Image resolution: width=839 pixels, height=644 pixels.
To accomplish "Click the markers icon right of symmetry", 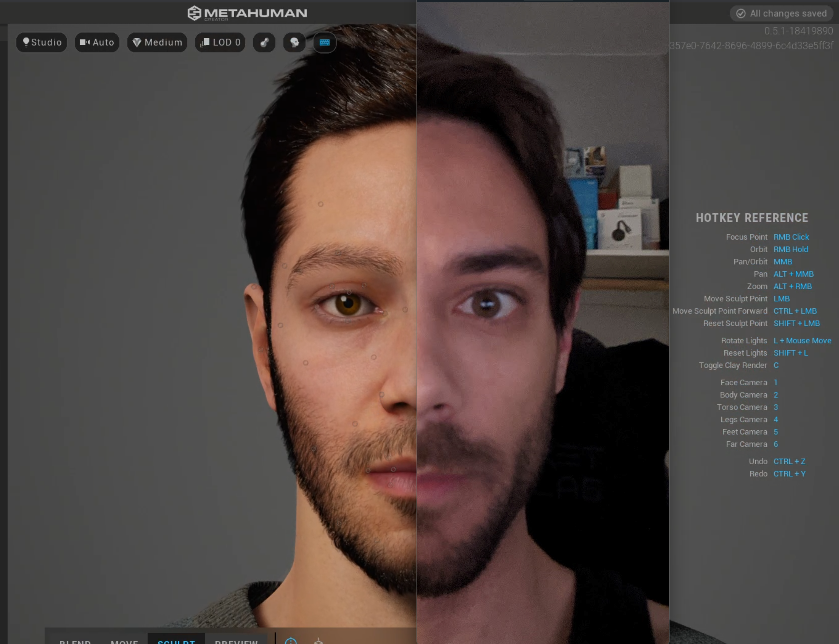I will coord(318,641).
